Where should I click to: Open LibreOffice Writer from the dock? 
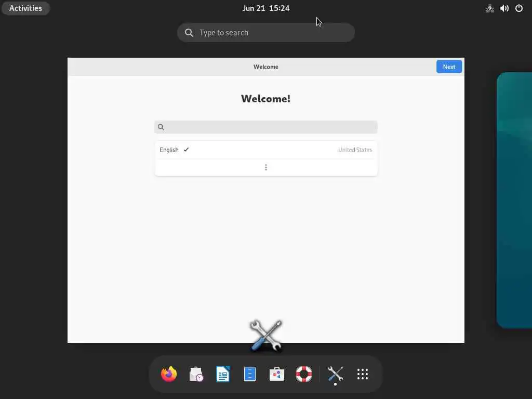pyautogui.click(x=223, y=374)
